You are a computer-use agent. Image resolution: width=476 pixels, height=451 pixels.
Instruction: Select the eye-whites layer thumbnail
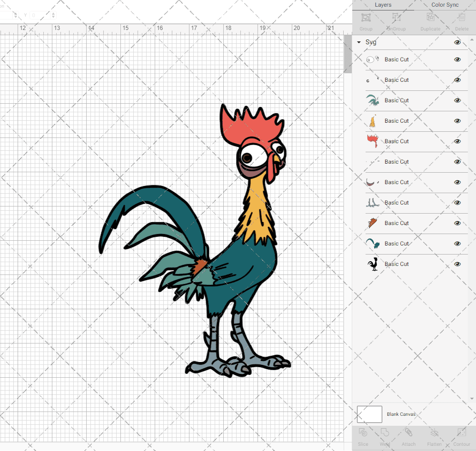point(373,59)
